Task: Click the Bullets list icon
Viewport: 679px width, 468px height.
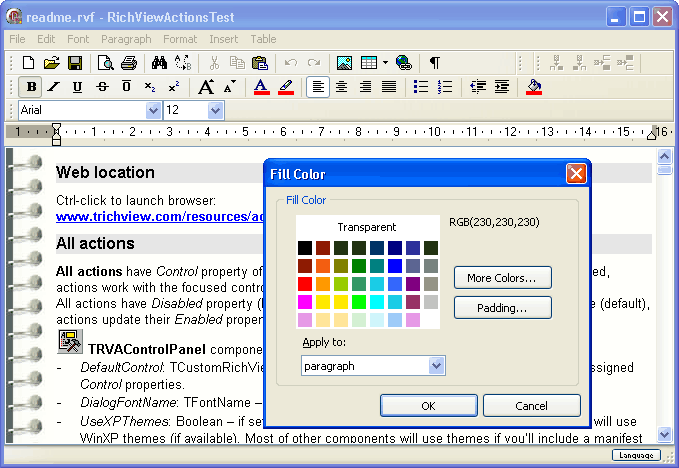Action: (x=421, y=87)
